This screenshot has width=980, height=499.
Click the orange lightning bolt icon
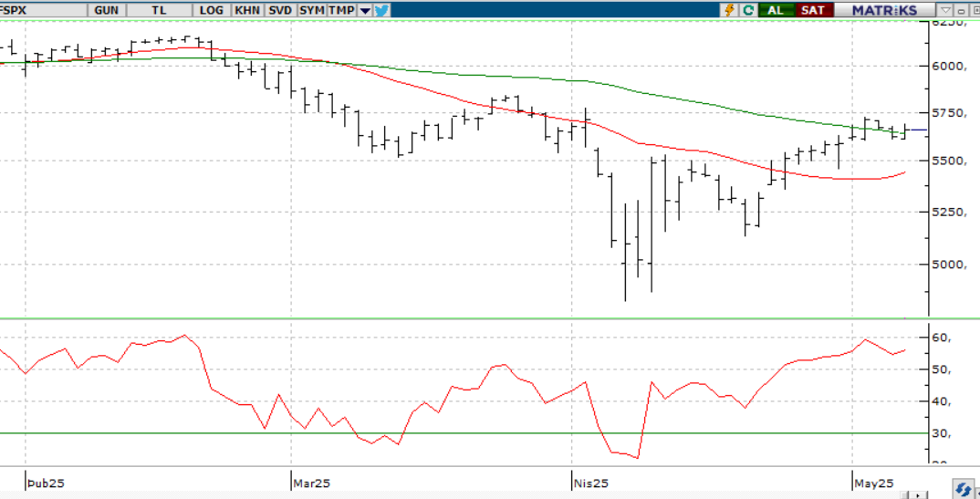(729, 10)
